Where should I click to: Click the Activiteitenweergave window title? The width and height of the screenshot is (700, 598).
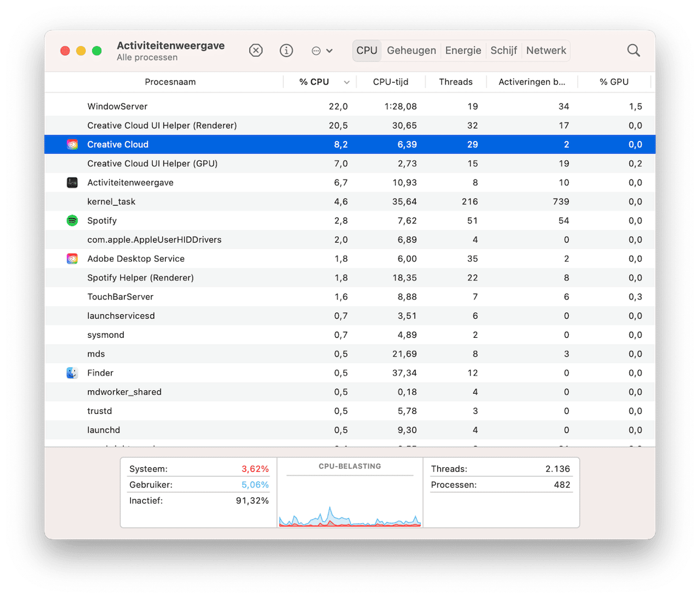coord(170,45)
